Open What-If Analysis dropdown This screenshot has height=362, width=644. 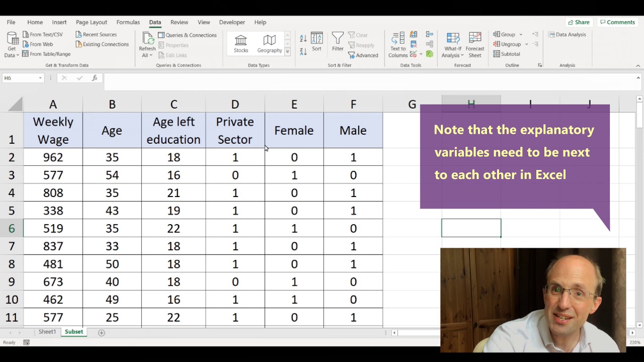pos(453,45)
